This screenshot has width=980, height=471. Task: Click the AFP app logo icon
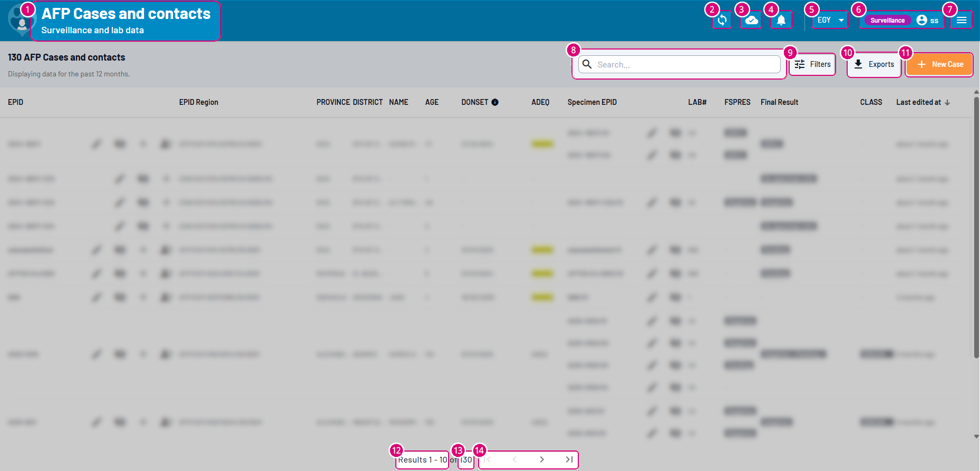pos(21,21)
